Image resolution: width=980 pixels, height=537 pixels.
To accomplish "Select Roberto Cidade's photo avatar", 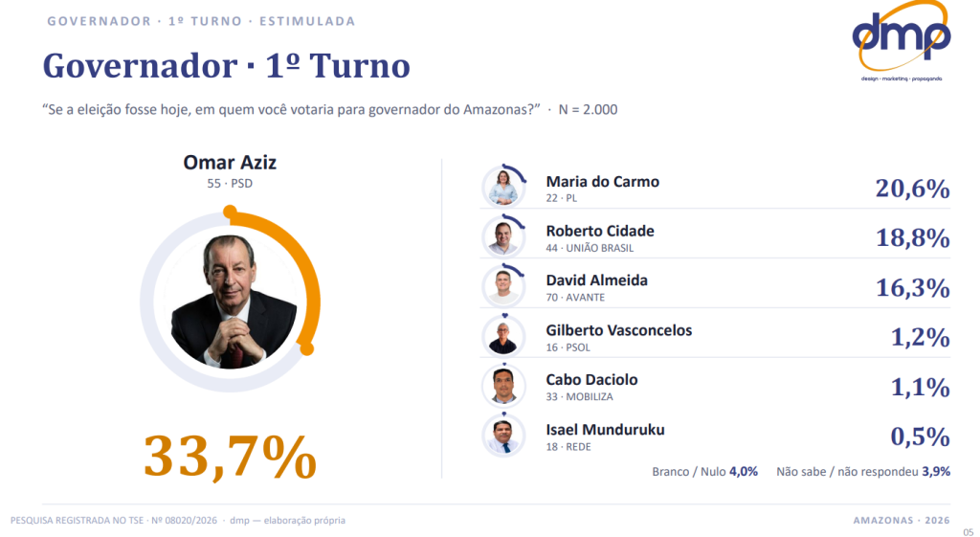I will click(503, 237).
